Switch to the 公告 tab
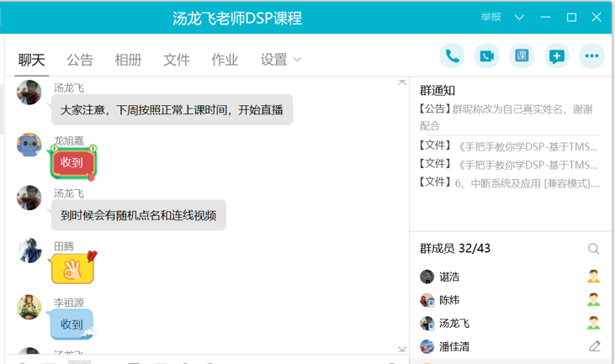This screenshot has height=364, width=615. pos(80,60)
